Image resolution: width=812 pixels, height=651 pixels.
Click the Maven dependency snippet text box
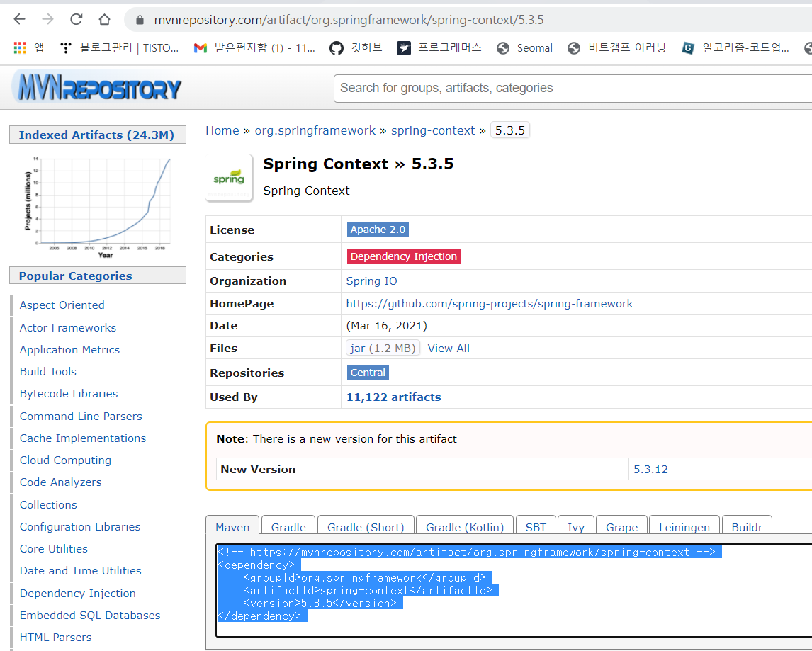[514, 590]
